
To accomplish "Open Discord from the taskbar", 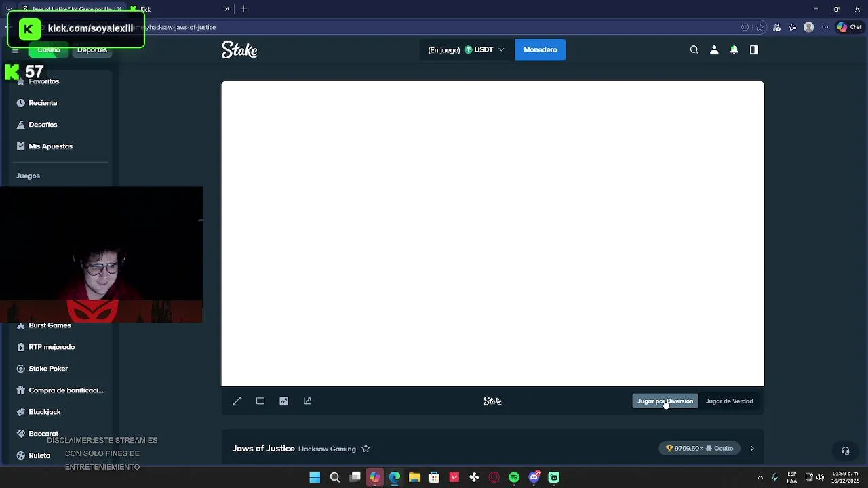I will point(534,477).
